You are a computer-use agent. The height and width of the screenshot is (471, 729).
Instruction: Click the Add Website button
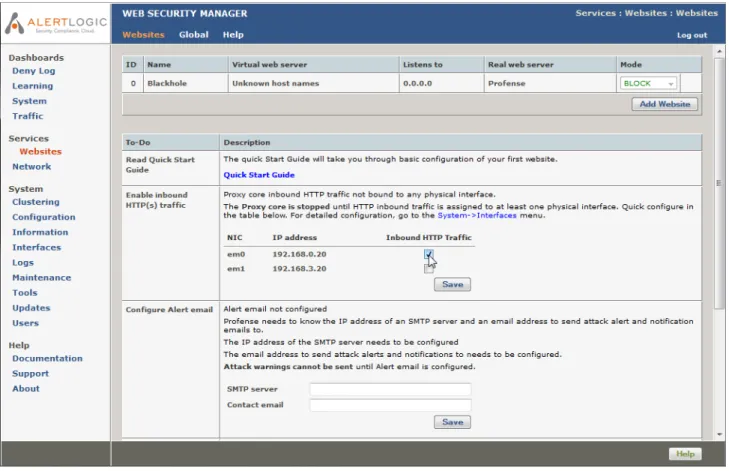664,104
